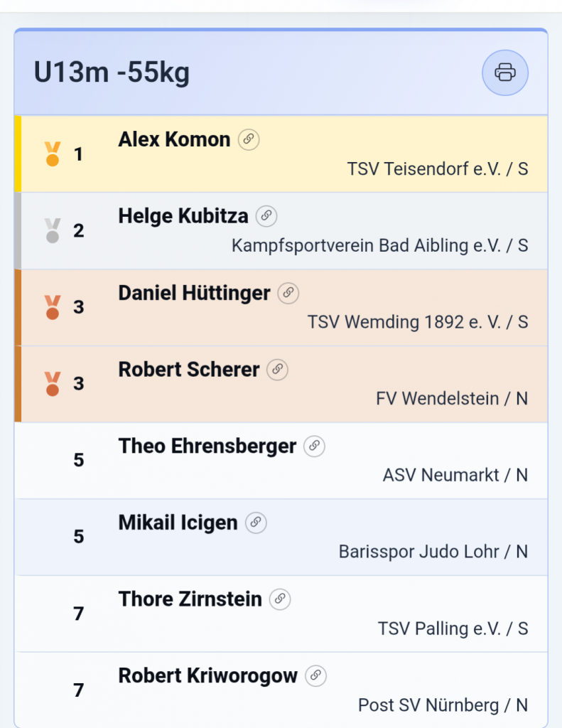Open the link icon for Thore Zirnstein
The height and width of the screenshot is (728, 562).
coord(280,599)
